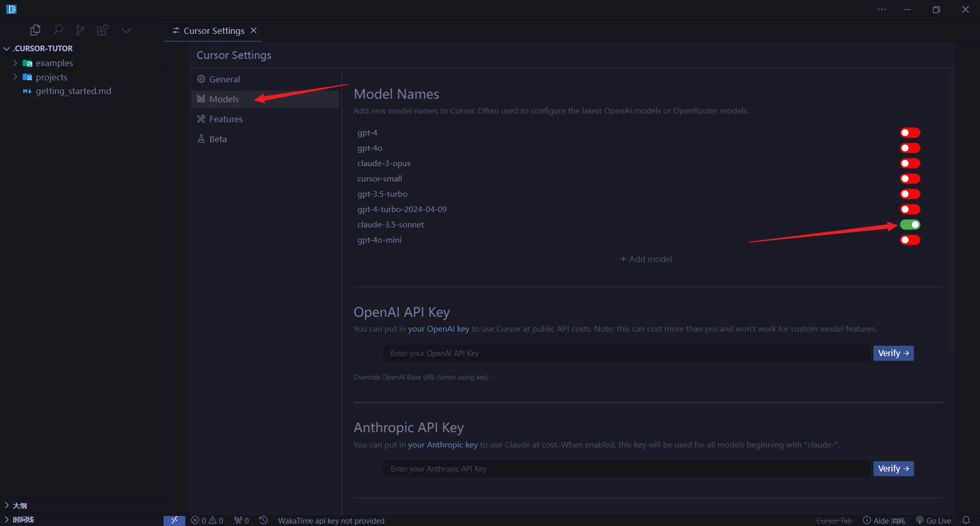Expand the examples folder
Viewport: 980px width, 526px height.
point(16,63)
